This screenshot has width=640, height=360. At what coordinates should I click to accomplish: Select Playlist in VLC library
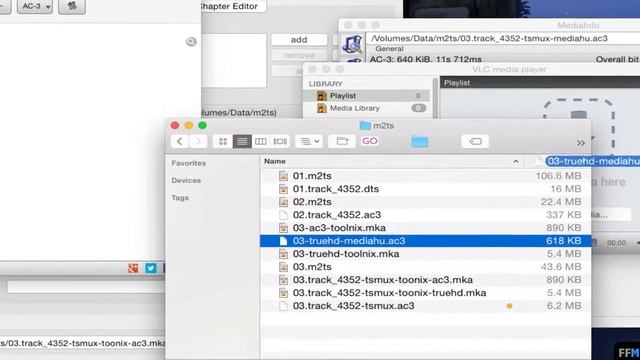[x=367, y=96]
